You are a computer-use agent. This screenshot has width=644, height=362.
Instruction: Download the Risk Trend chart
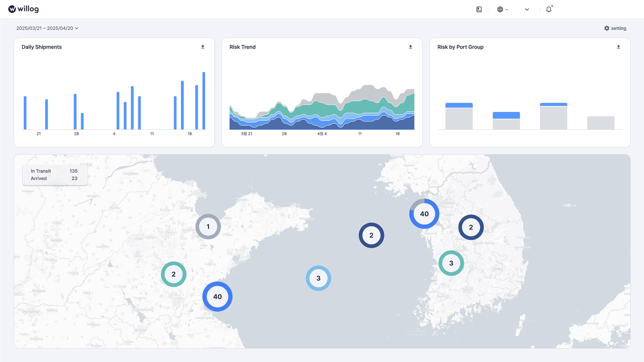[410, 47]
